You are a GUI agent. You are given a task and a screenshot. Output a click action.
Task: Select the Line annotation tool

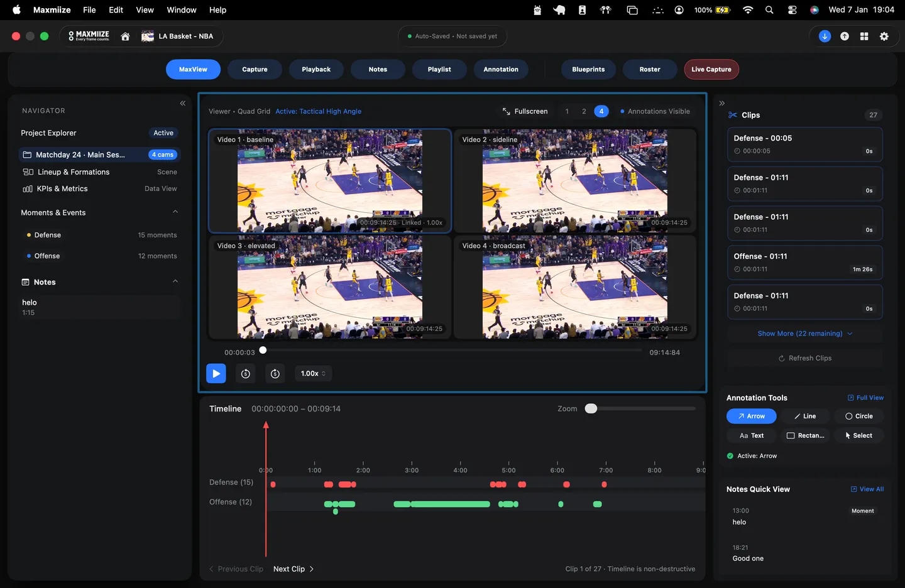[805, 416]
